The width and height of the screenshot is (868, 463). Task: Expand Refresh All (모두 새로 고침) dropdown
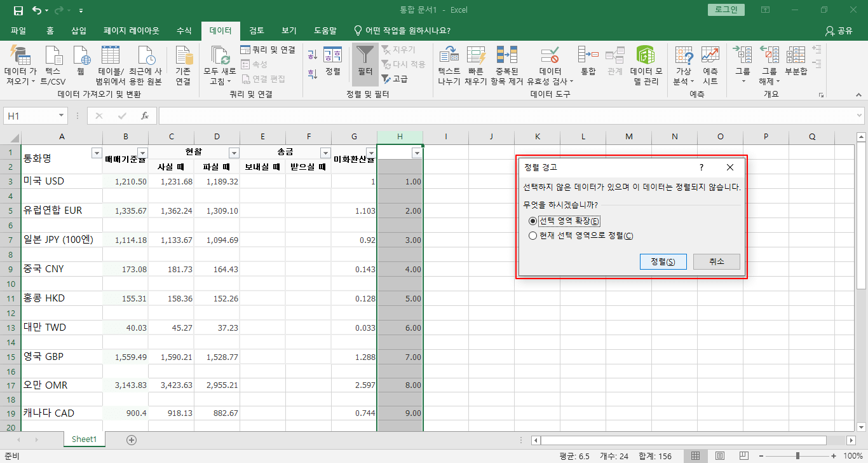click(220, 77)
